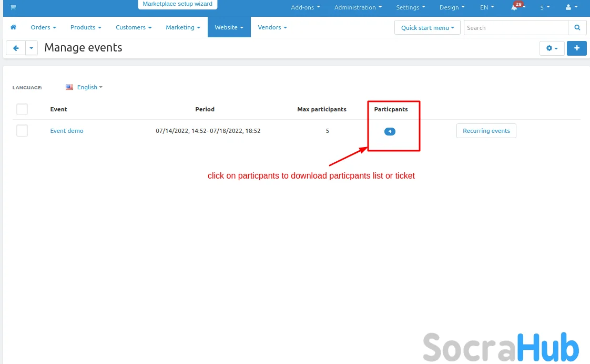Screen dimensions: 590x364
Task: Expand the back button dropdown arrow
Action: [31, 48]
